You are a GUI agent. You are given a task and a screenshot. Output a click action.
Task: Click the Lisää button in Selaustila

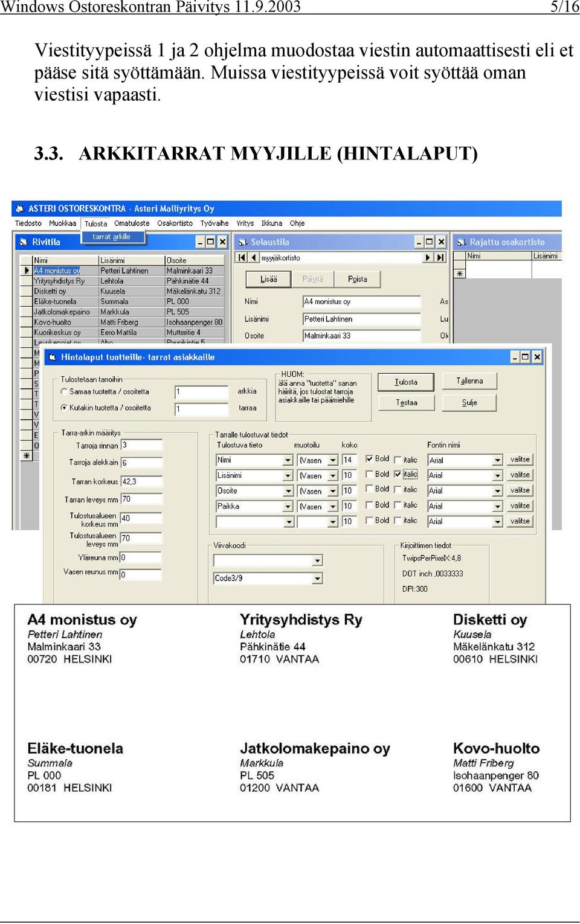pyautogui.click(x=269, y=279)
